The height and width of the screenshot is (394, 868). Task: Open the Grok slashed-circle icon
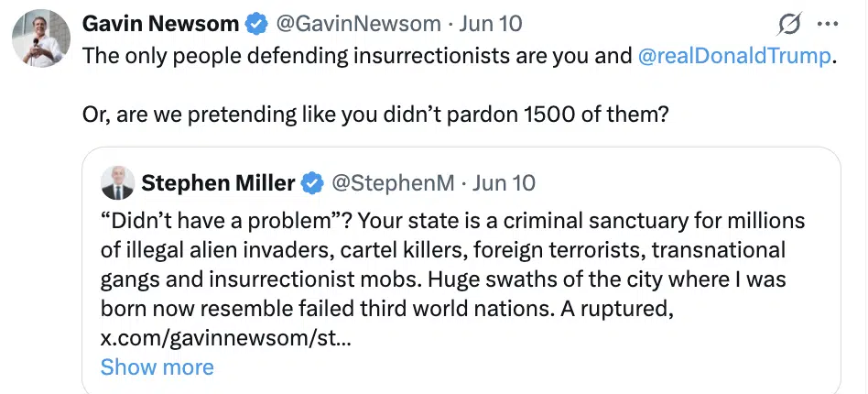pos(790,25)
